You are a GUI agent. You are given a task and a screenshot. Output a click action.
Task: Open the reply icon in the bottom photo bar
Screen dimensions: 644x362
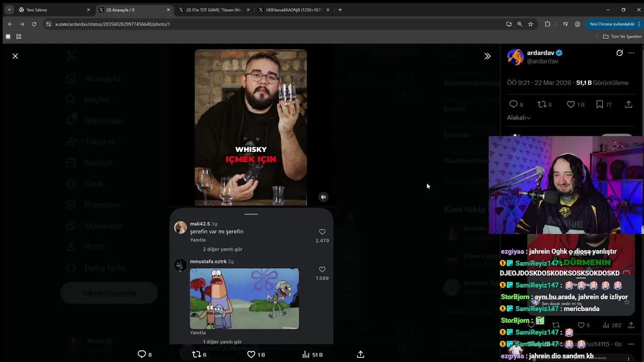coord(142,354)
